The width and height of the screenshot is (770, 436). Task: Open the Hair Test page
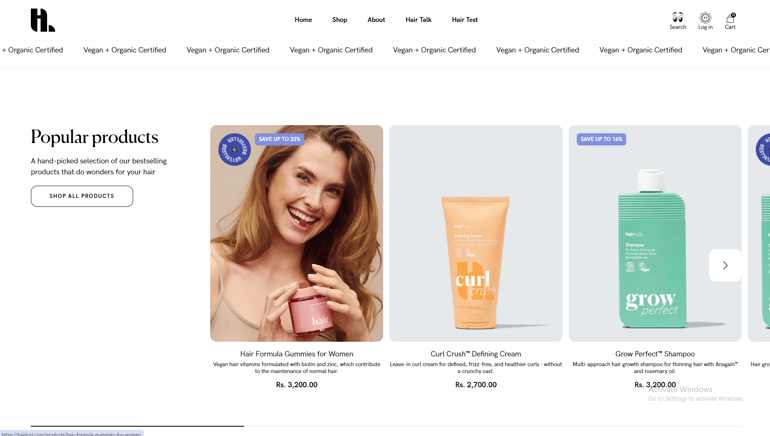pyautogui.click(x=465, y=20)
